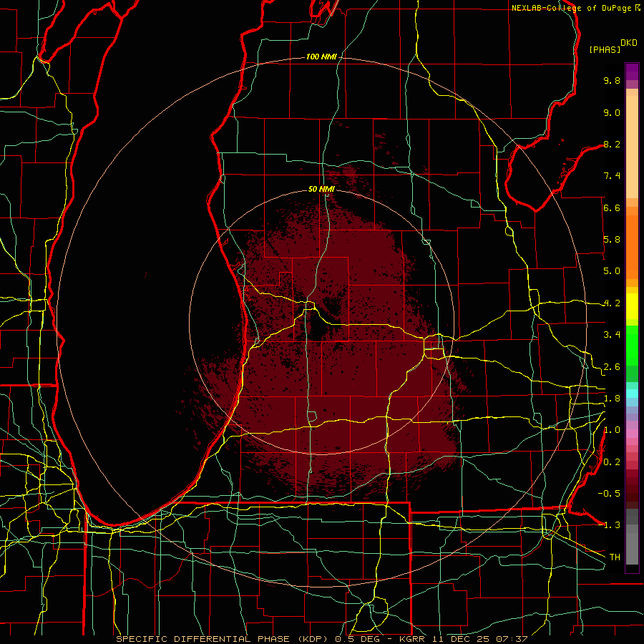Viewport: 644px width, 644px height.
Task: Click the 50 NMI range ring label
Action: pos(321,189)
